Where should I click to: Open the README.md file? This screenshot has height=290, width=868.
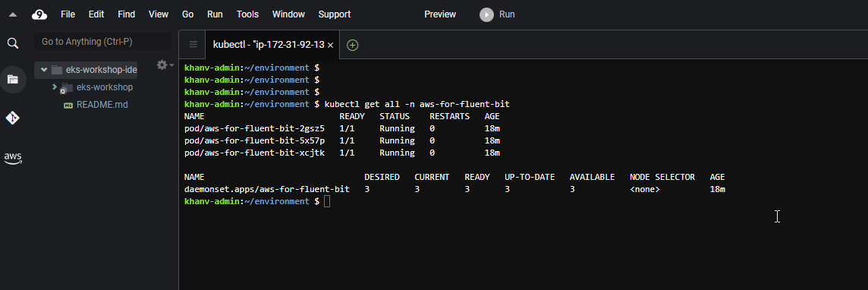tap(102, 104)
